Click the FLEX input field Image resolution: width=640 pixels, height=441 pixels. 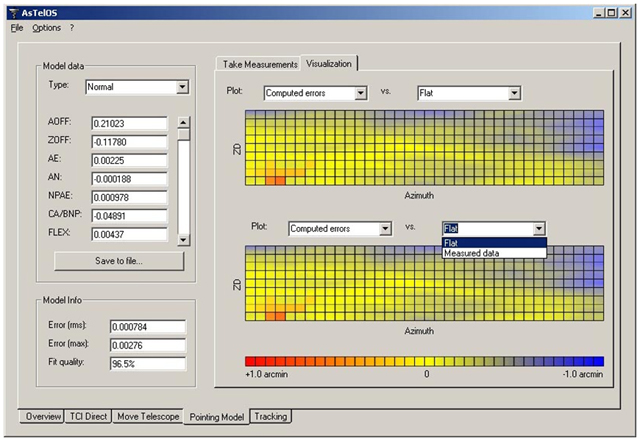click(128, 233)
